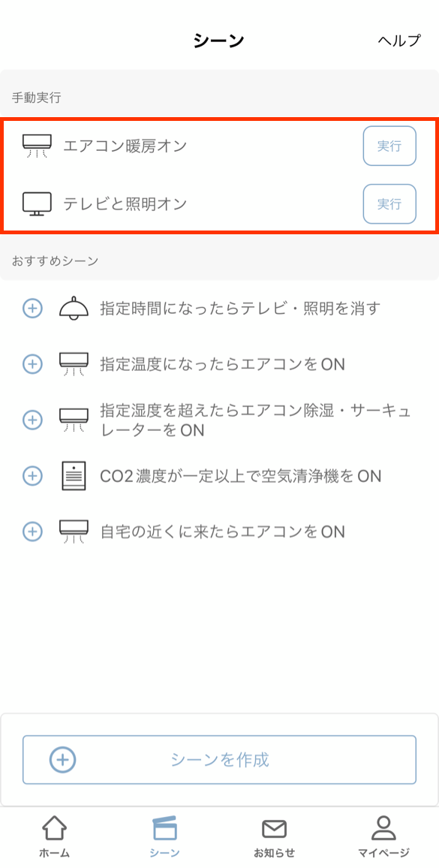Create a new scene with シーンを作成
This screenshot has width=439, height=868.
219,760
